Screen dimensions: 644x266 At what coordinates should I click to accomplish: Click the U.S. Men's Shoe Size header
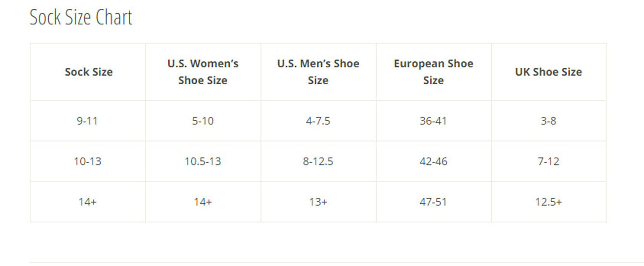tap(318, 72)
